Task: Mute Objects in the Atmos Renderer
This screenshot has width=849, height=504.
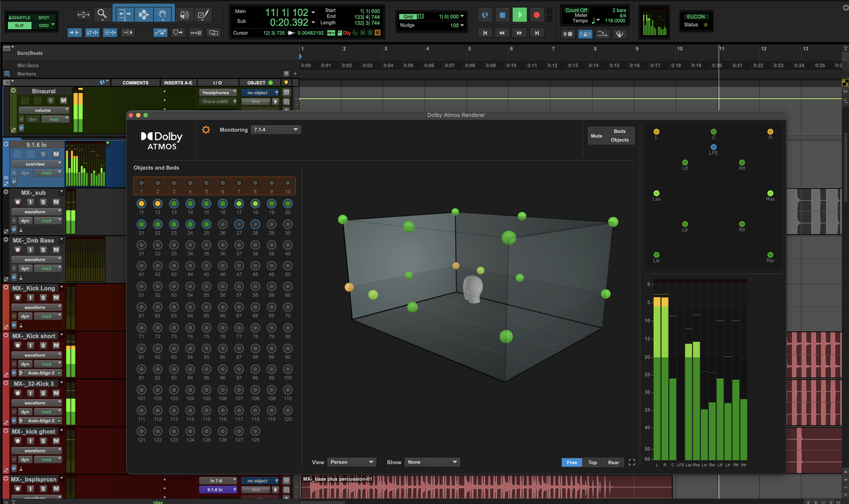Action: [620, 140]
